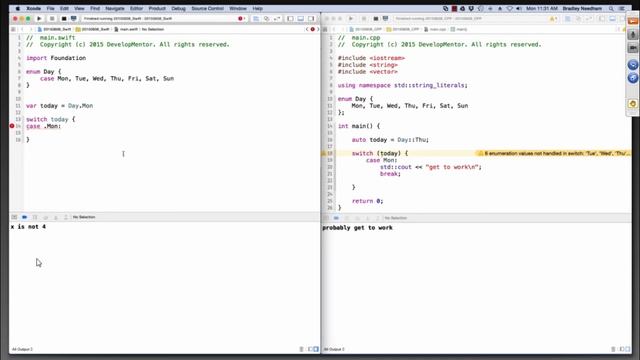Switch to version editor in CPP window
The width and height of the screenshot is (640, 360).
589,19
